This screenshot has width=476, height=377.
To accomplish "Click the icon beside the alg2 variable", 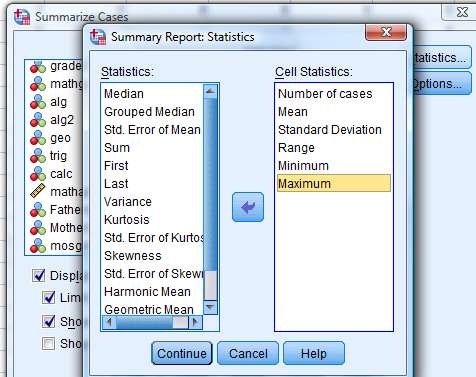I will (38, 120).
